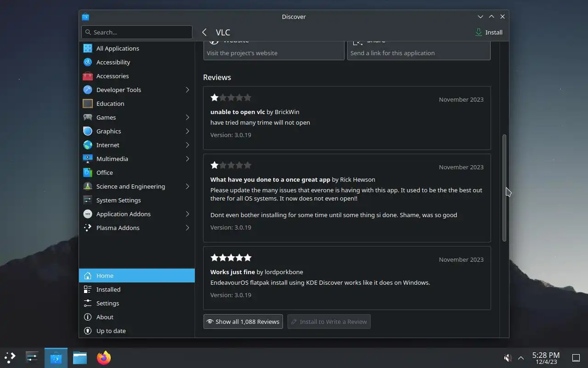
Task: Click the Up to date icon
Action: [x=88, y=331]
